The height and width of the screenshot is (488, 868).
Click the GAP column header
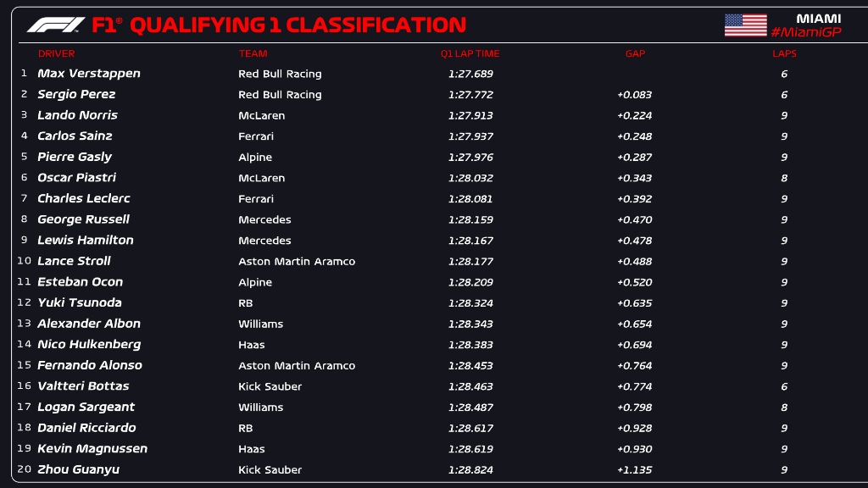[635, 53]
